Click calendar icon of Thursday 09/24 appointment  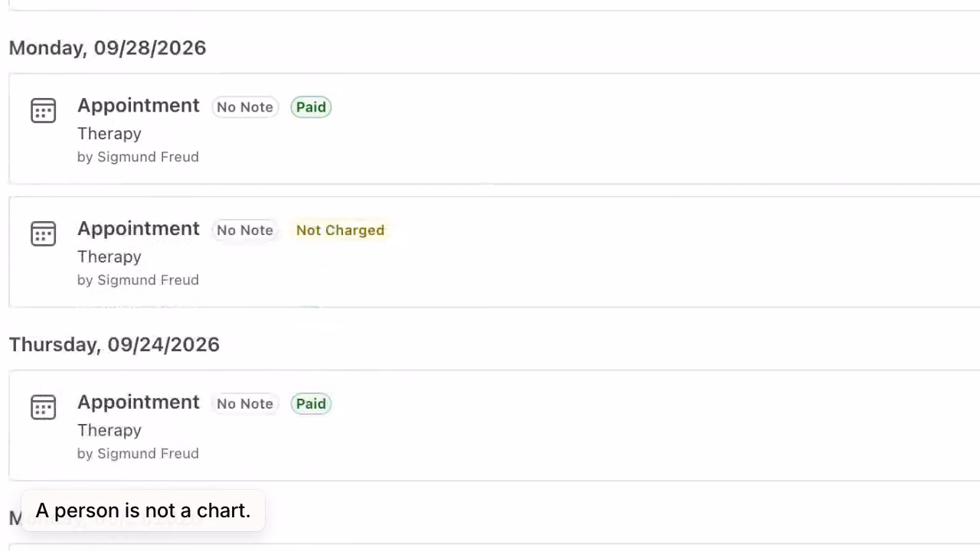44,407
